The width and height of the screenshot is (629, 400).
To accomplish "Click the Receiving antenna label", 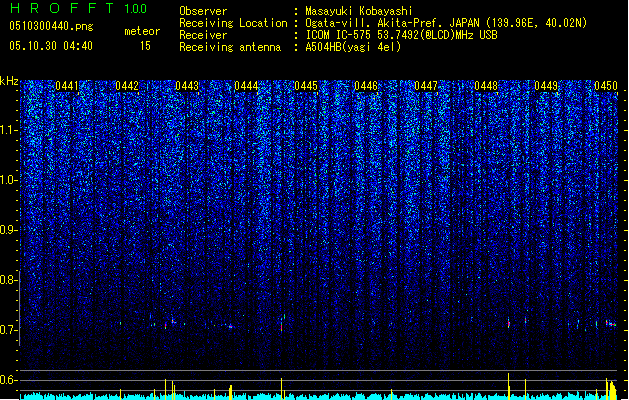I will [x=230, y=47].
